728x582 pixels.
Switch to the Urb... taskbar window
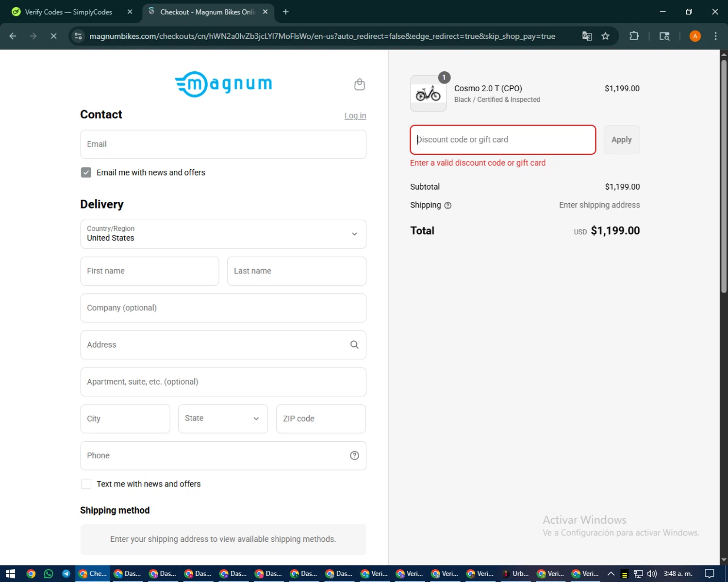(515, 574)
